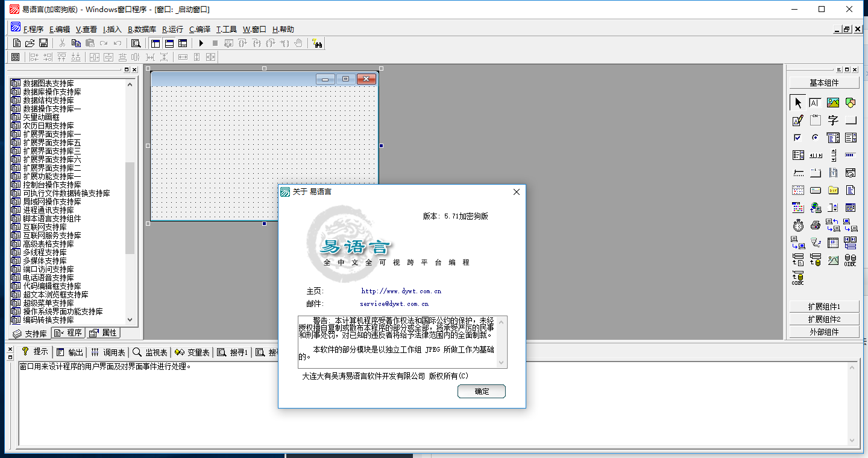Select the picture box component icon
Viewport: 868px width, 458px height.
pyautogui.click(x=833, y=103)
